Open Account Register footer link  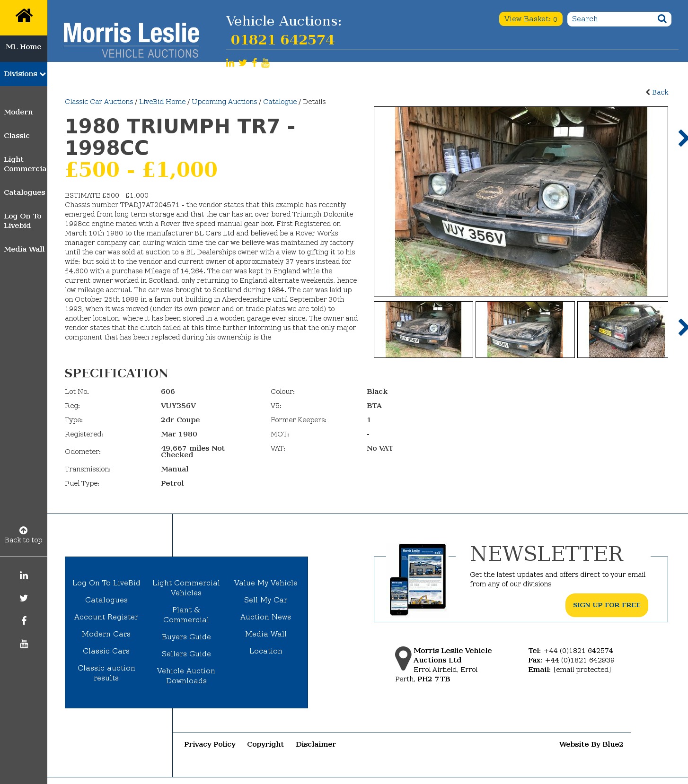[106, 617]
